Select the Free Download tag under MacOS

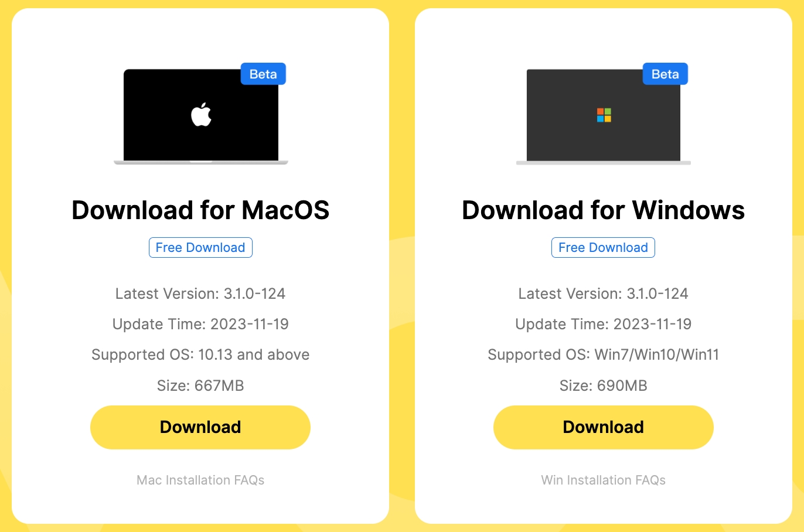[200, 247]
